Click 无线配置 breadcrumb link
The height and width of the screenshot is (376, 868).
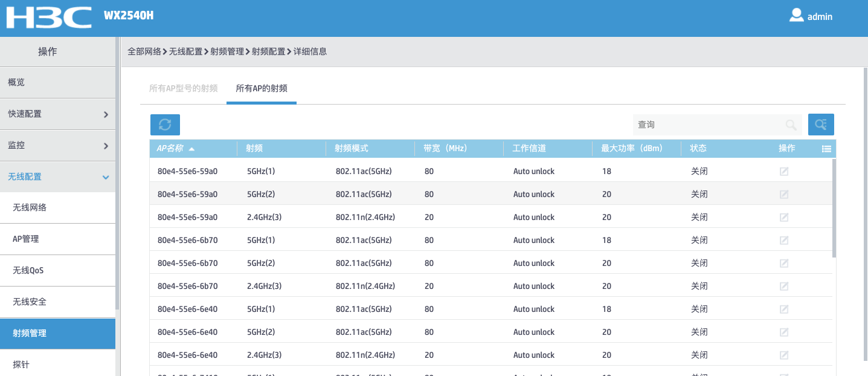coord(185,52)
